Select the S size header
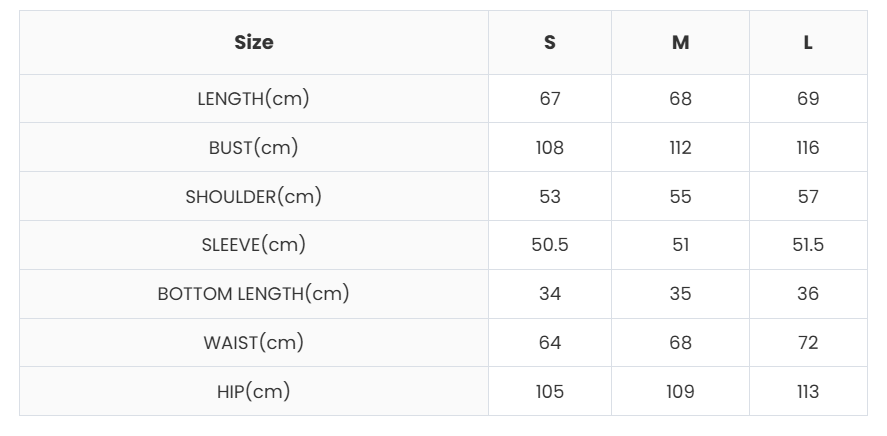 coord(550,43)
